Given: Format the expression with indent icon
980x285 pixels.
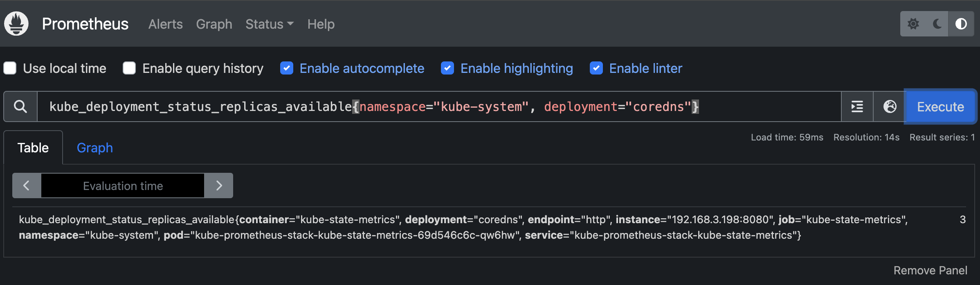Looking at the screenshot, I should tap(857, 106).
